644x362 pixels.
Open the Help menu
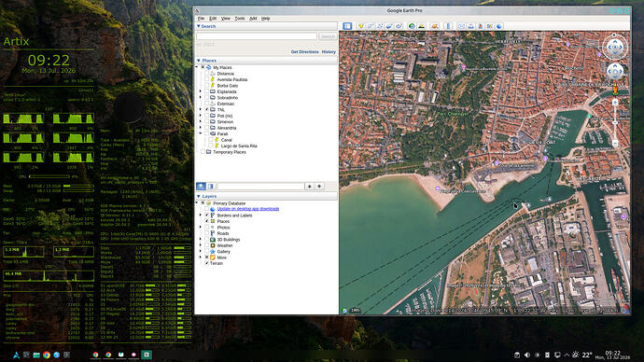[266, 19]
